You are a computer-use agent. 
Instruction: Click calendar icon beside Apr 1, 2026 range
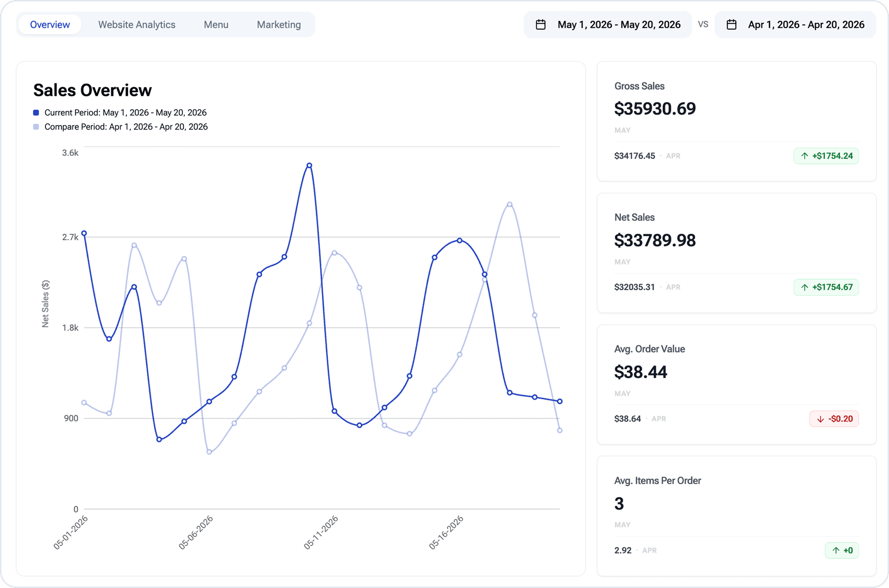[x=731, y=25]
